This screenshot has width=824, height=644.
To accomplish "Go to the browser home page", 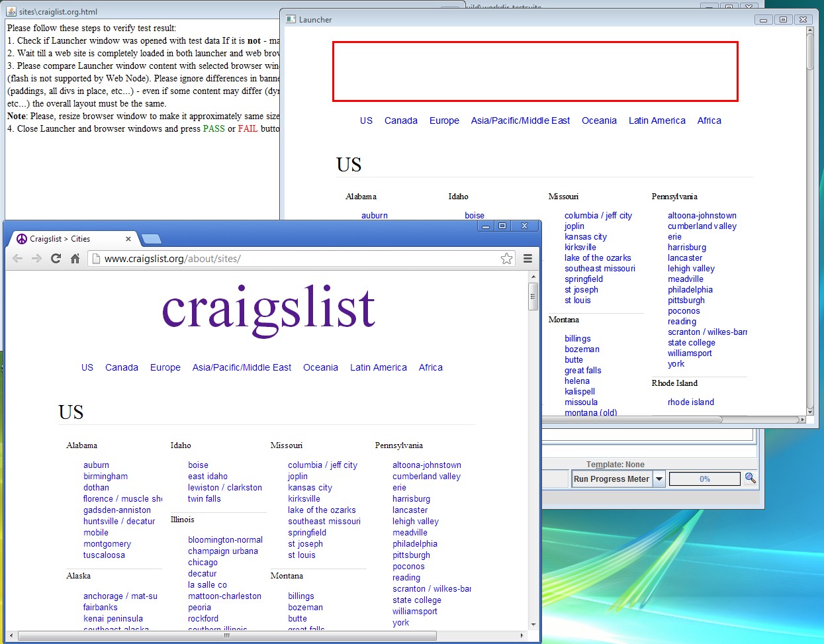I will [x=75, y=259].
